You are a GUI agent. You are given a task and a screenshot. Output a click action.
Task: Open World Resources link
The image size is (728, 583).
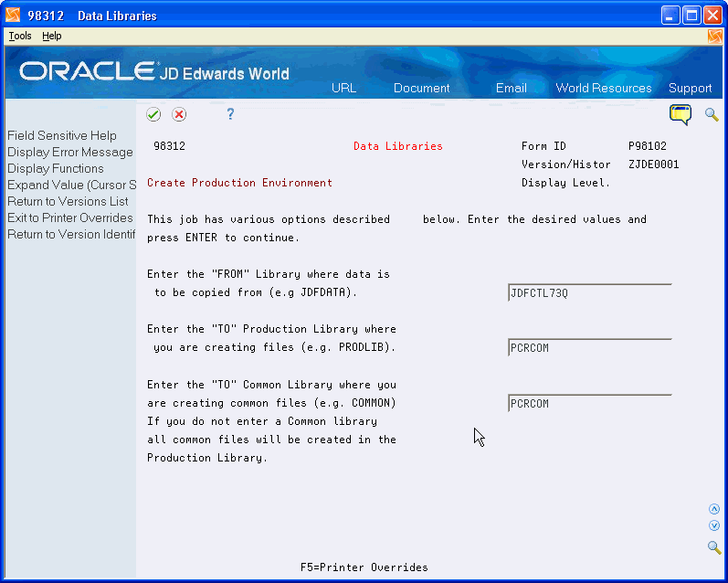tap(604, 88)
